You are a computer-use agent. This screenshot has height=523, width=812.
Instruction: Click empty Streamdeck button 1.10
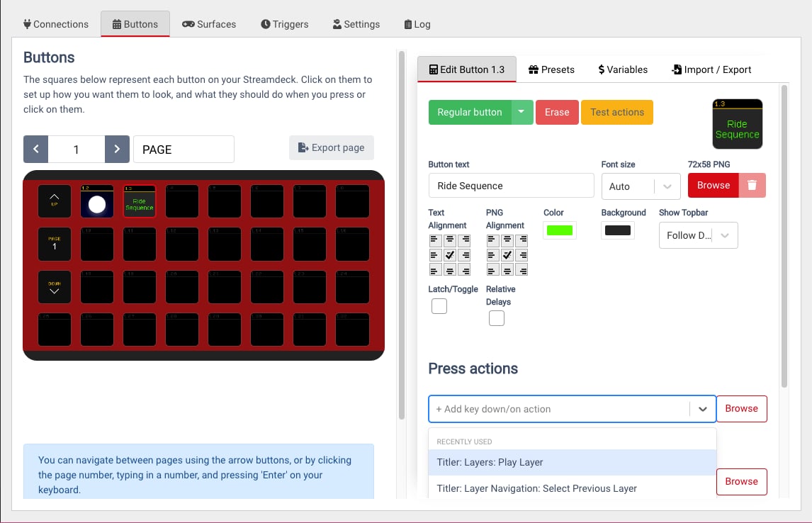(x=97, y=244)
